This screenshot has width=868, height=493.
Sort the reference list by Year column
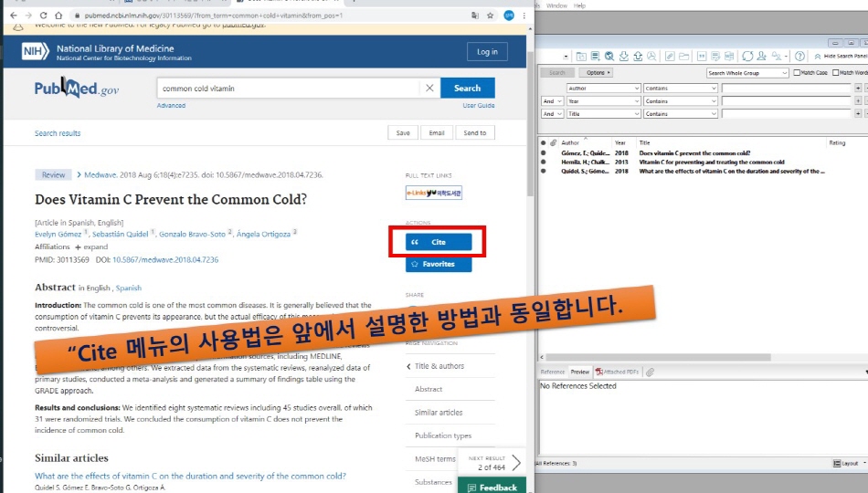620,142
